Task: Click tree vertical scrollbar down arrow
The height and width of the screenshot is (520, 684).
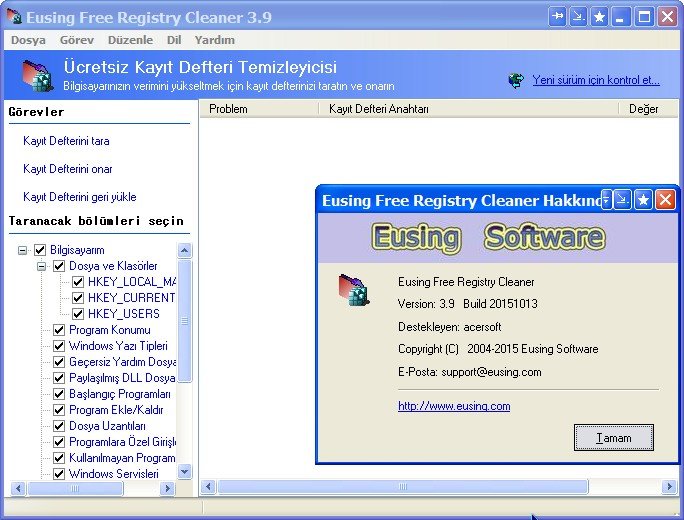Action: pos(185,472)
